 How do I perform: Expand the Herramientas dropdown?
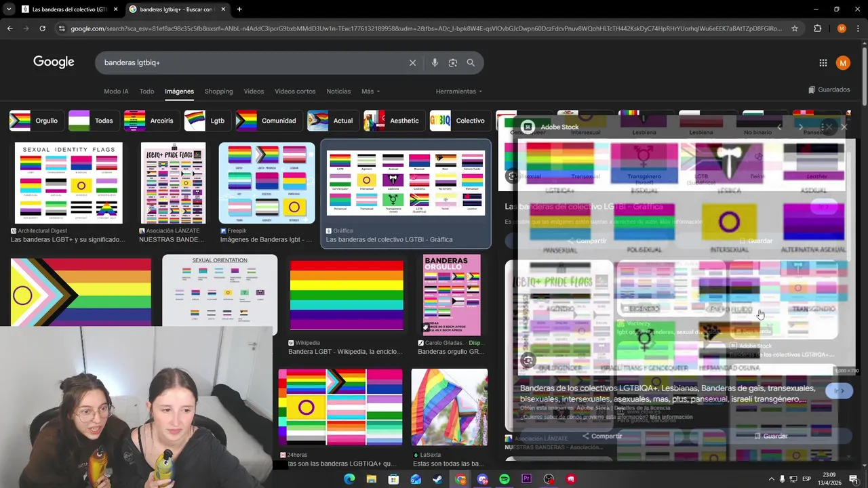[459, 91]
